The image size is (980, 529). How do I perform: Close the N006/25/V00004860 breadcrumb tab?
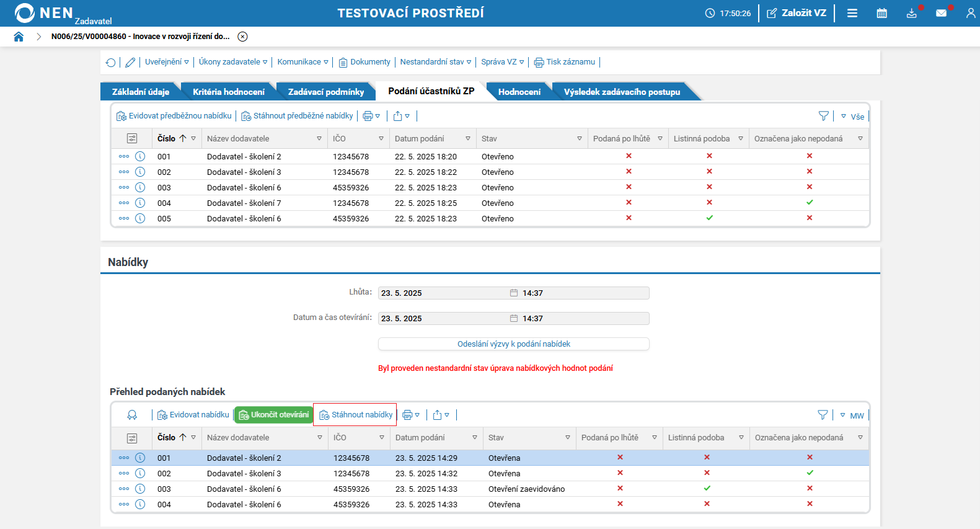[243, 37]
